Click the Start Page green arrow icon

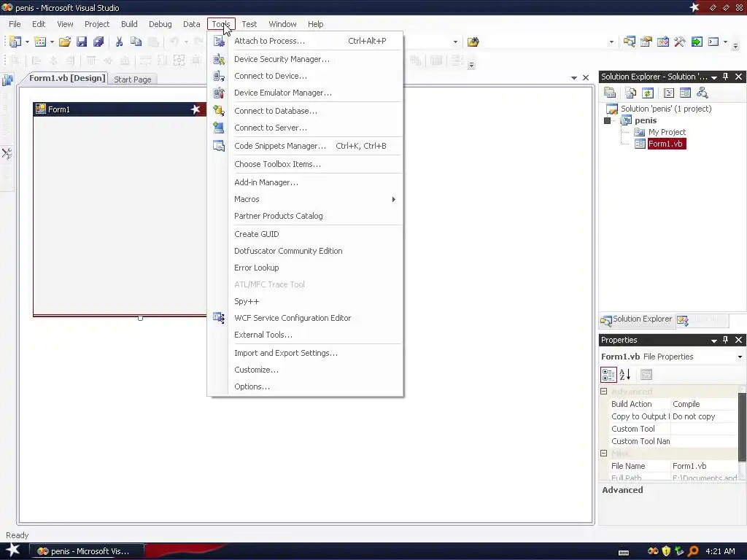tap(697, 42)
